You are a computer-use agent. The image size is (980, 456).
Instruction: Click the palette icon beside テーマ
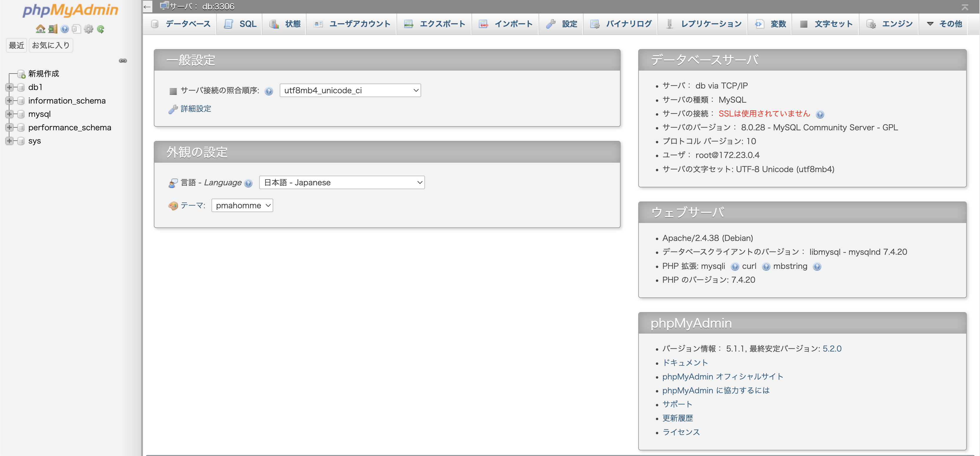(173, 206)
